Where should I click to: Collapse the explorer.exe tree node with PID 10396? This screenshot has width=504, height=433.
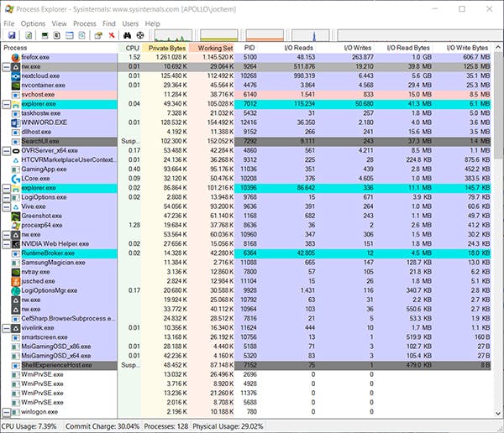6,188
